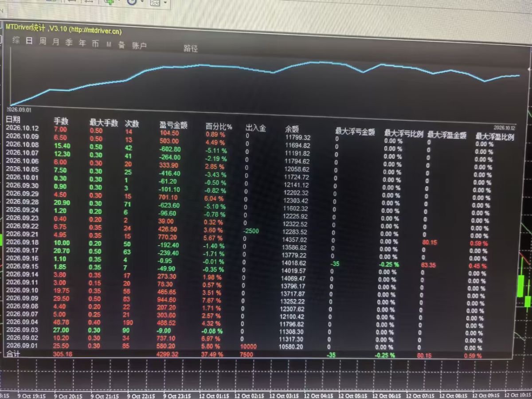Click the 最大浮盈比例 column header
Viewport: 532px width, 399px height.
pos(495,136)
